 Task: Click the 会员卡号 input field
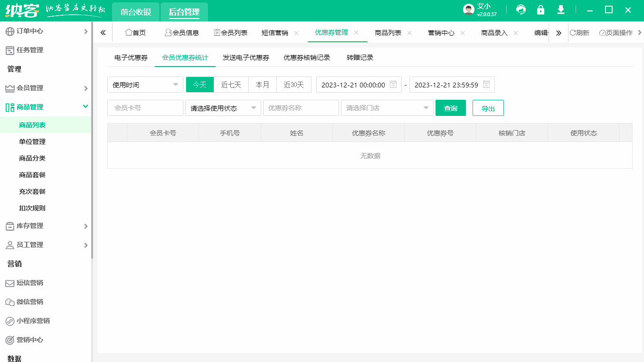[x=145, y=108]
